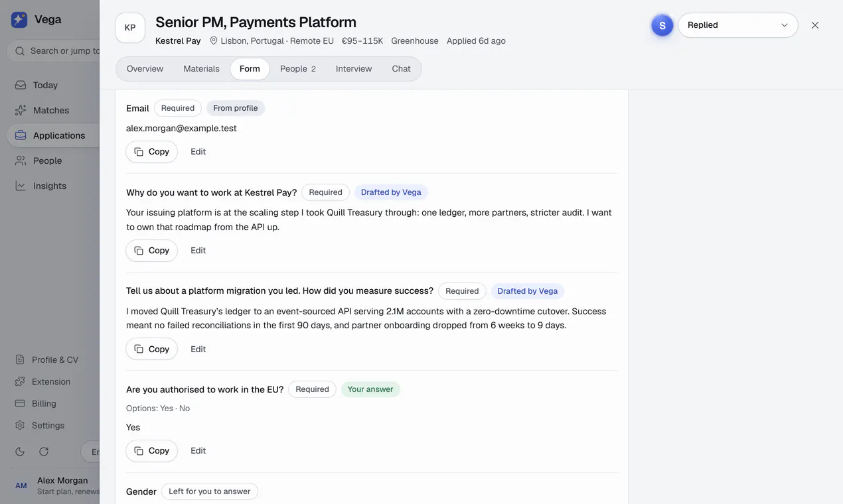This screenshot has height=504, width=843.
Task: Open People via its sidebar icon
Action: click(21, 160)
